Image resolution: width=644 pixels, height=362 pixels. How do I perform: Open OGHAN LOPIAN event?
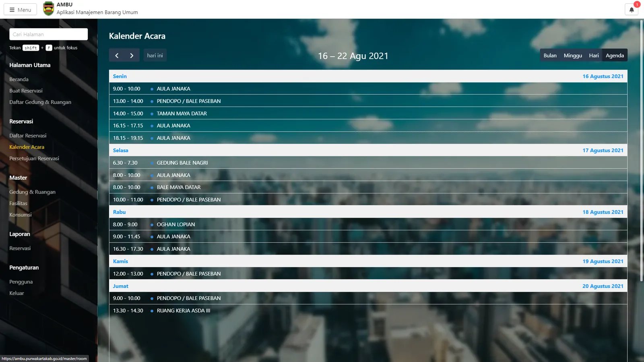pyautogui.click(x=368, y=224)
